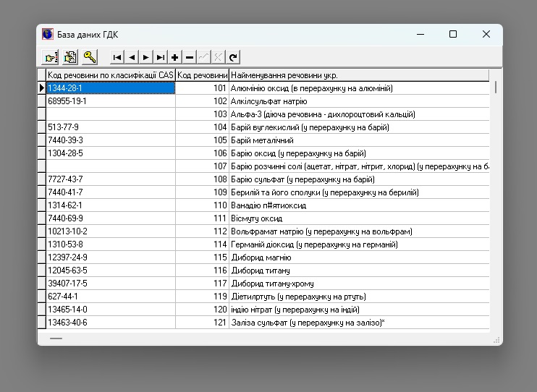
Task: Select the row with substance code 110
Action: [x=203, y=205]
